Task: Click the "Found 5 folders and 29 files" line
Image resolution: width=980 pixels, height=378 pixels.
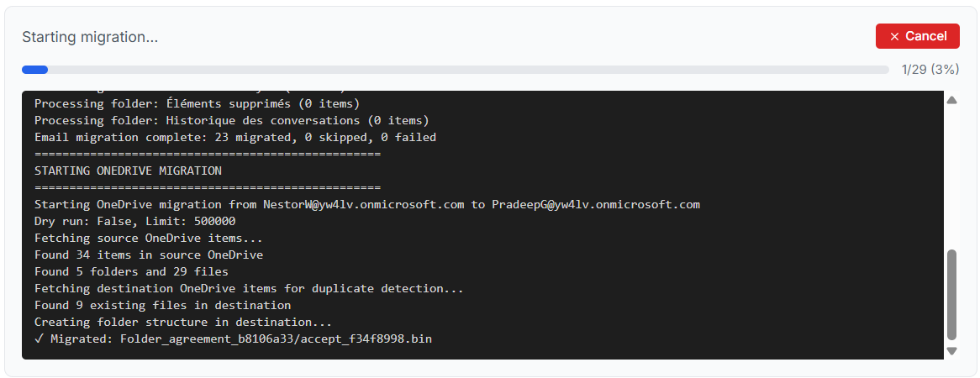Action: (131, 271)
